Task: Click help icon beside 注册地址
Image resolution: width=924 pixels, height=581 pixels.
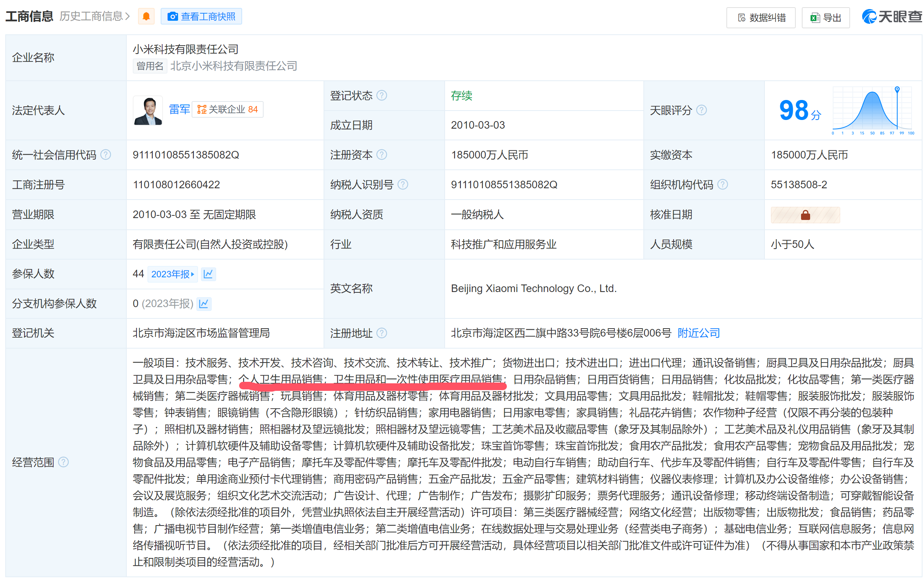Action: (382, 333)
